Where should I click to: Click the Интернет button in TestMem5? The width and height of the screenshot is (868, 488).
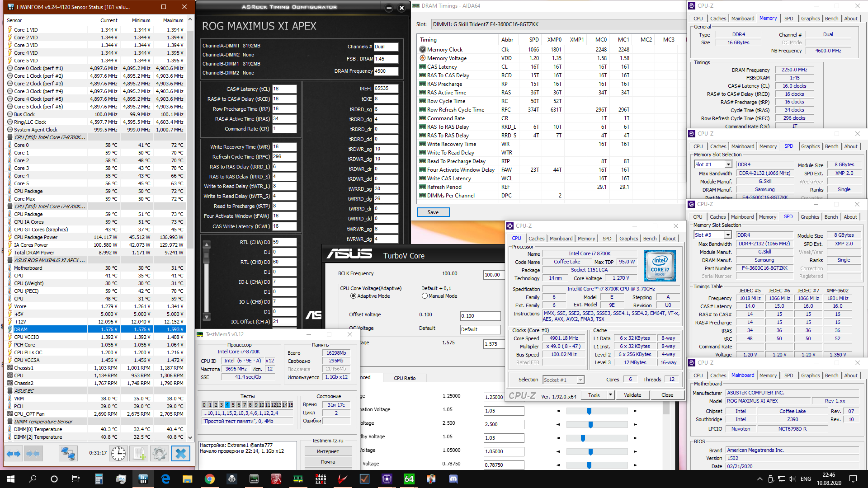tap(328, 451)
